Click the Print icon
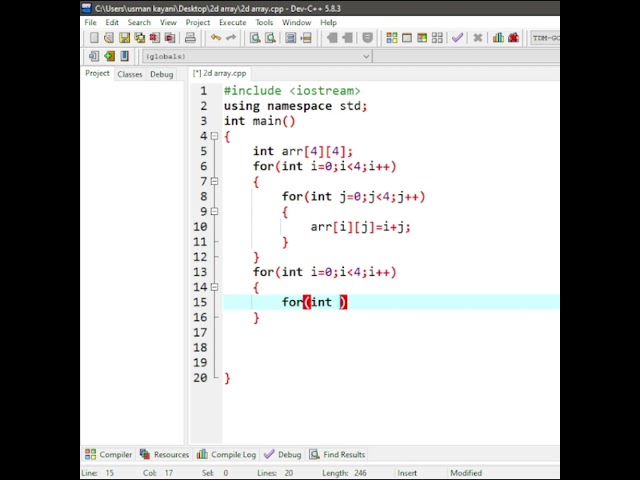 point(190,38)
